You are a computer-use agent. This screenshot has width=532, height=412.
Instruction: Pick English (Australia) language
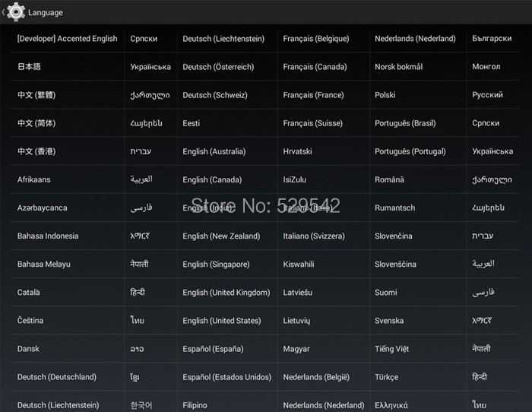(214, 151)
